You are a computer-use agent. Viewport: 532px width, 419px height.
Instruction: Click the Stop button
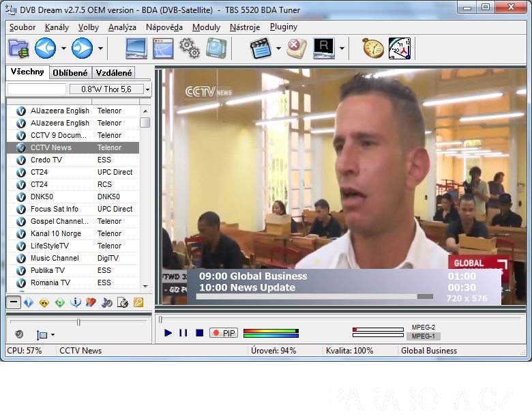pyautogui.click(x=199, y=333)
